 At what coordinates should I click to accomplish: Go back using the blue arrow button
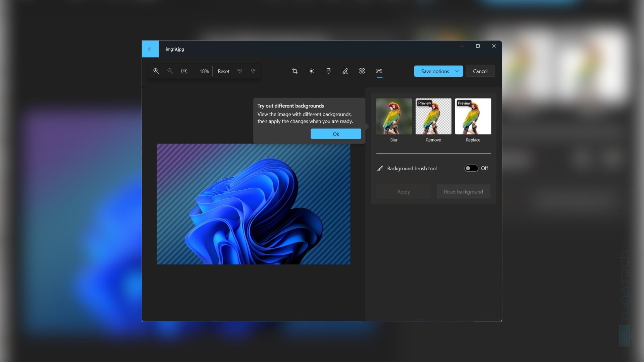tap(150, 49)
